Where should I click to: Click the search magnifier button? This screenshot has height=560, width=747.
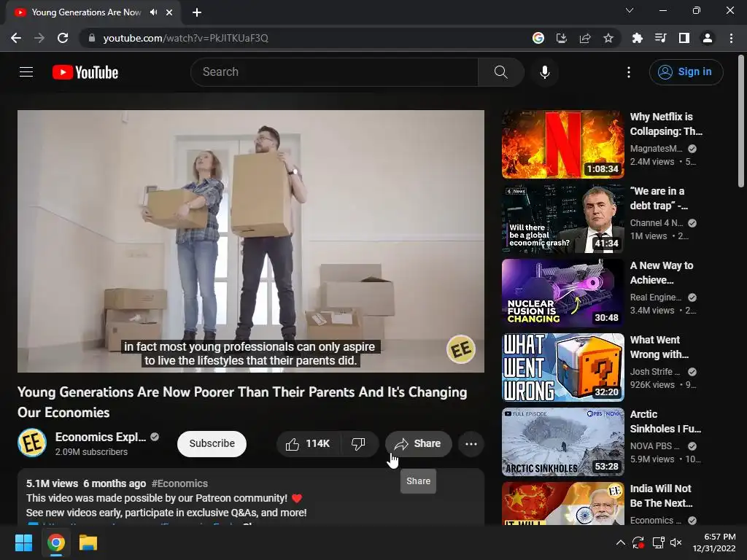pyautogui.click(x=500, y=72)
